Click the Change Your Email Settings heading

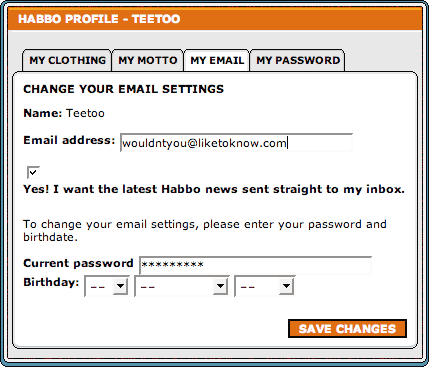(x=124, y=89)
